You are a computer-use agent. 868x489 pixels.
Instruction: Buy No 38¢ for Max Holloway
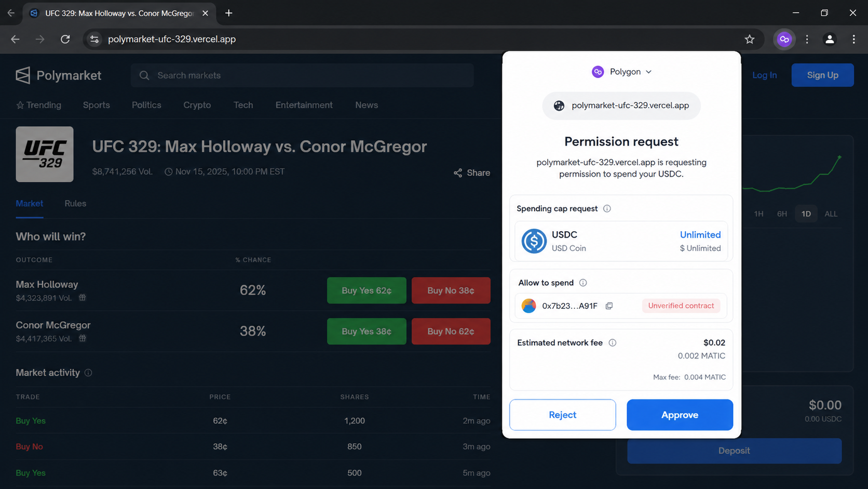[451, 290]
